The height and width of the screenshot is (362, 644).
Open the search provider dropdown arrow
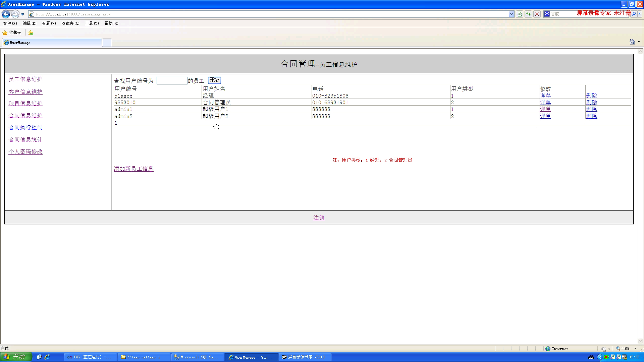pyautogui.click(x=640, y=14)
